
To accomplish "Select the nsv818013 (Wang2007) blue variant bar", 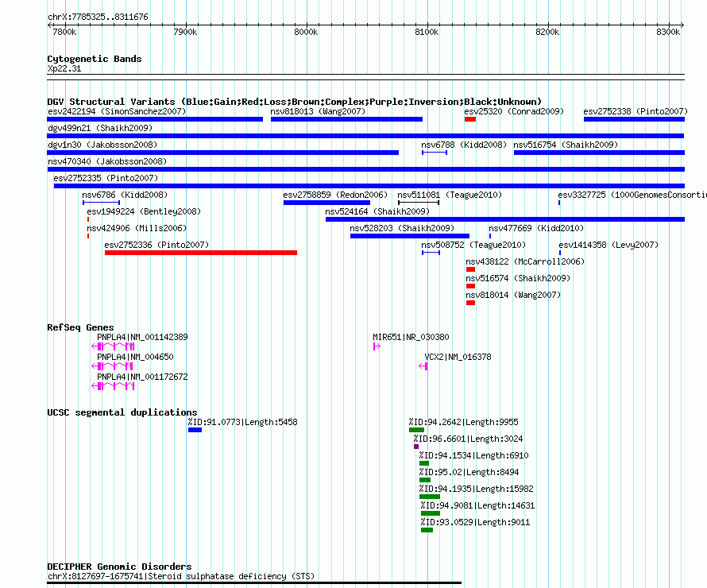I will 346,119.
